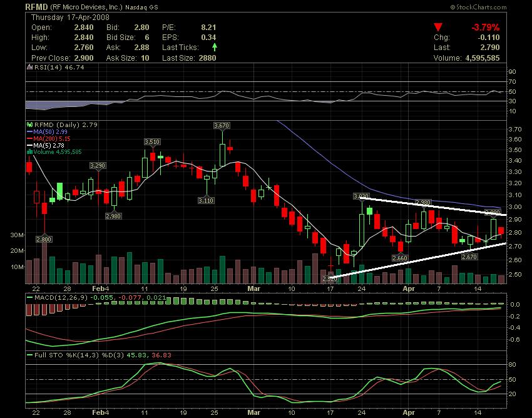Click the header Volume value 4,595,585

tap(483, 58)
